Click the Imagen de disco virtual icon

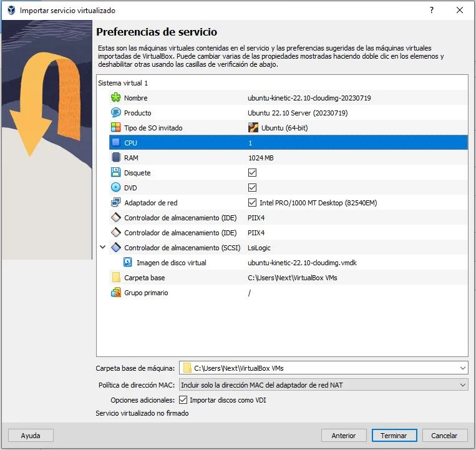[x=128, y=262]
